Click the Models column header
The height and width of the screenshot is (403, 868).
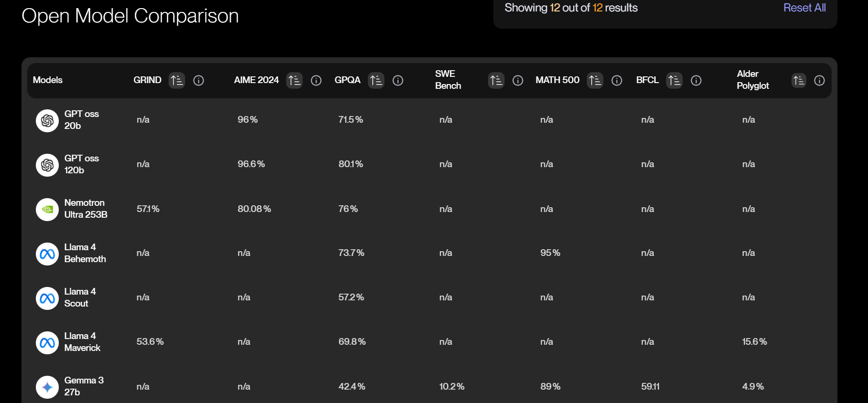(48, 80)
